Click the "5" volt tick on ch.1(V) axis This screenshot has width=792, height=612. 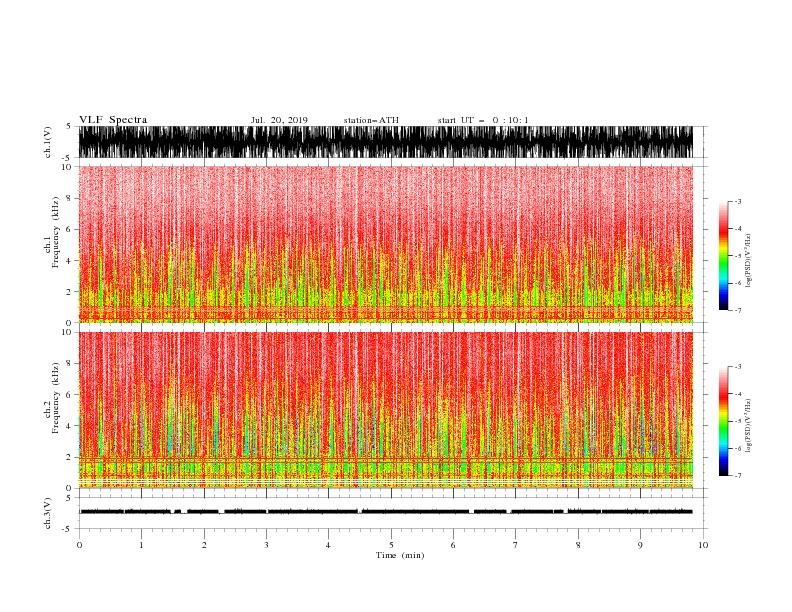click(68, 126)
